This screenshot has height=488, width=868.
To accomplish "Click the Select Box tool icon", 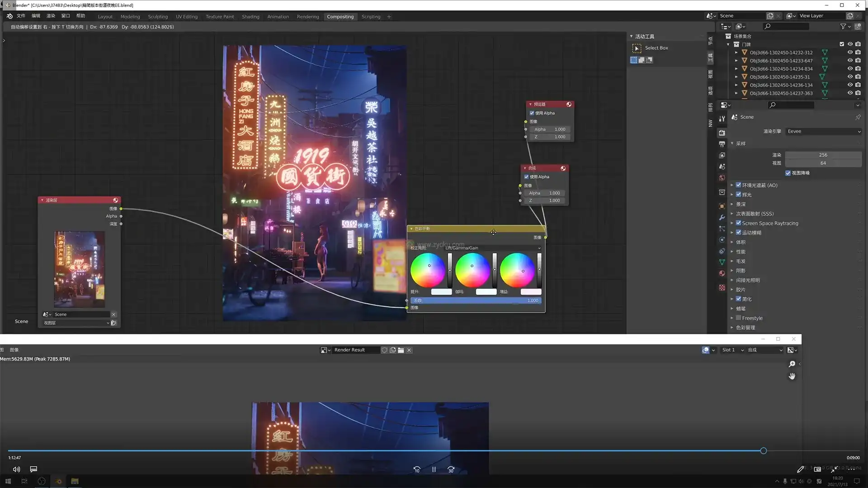I will [637, 48].
